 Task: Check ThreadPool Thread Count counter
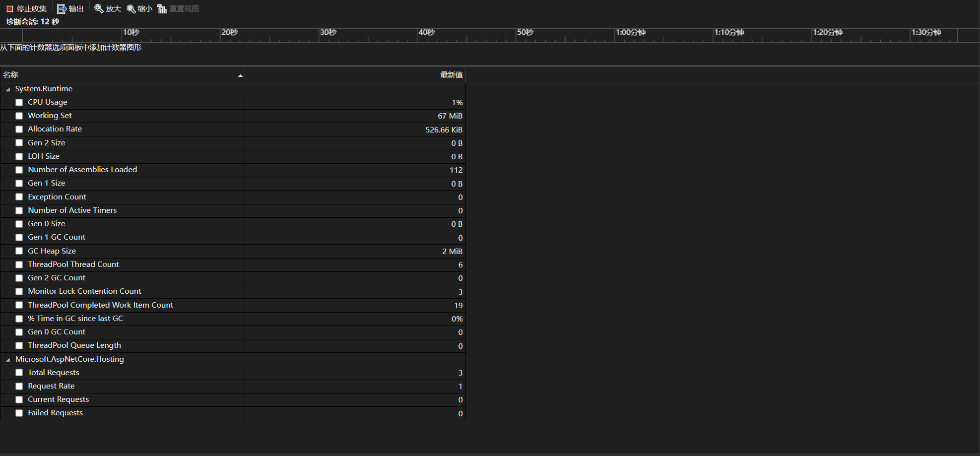19,264
